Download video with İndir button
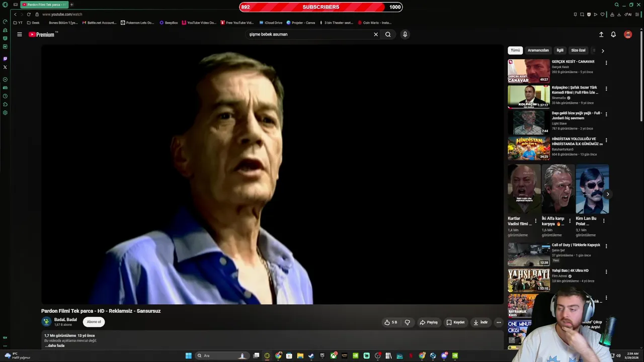644x362 pixels. (x=480, y=322)
